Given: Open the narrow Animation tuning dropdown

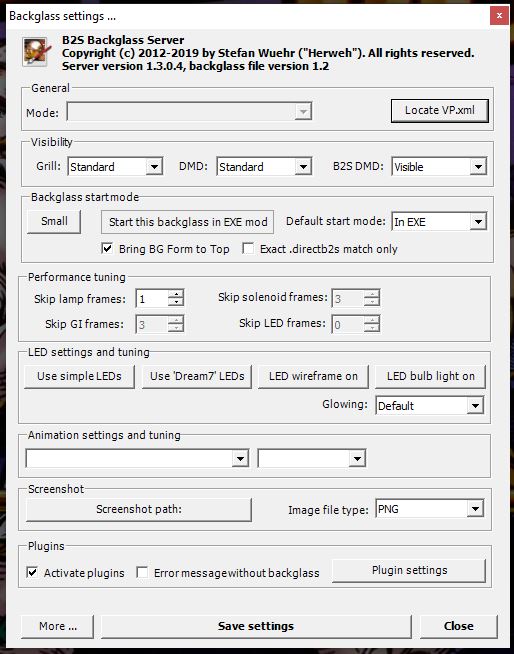Looking at the screenshot, I should tap(312, 458).
